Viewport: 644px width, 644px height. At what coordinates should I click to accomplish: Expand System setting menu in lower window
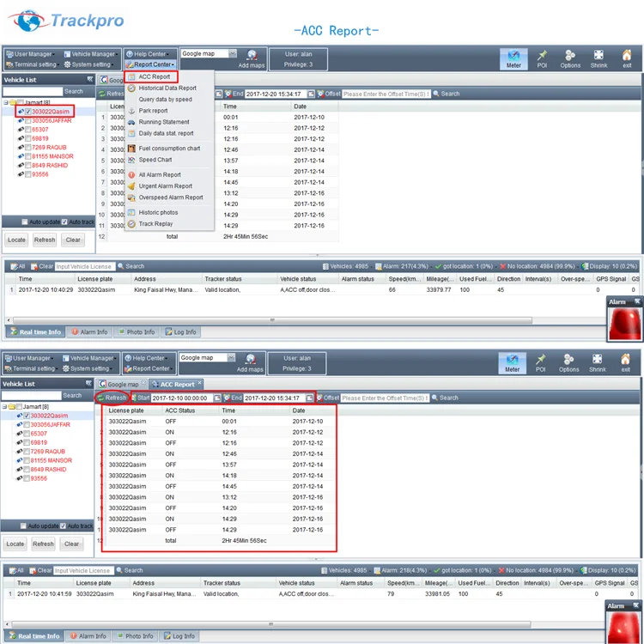click(x=88, y=369)
